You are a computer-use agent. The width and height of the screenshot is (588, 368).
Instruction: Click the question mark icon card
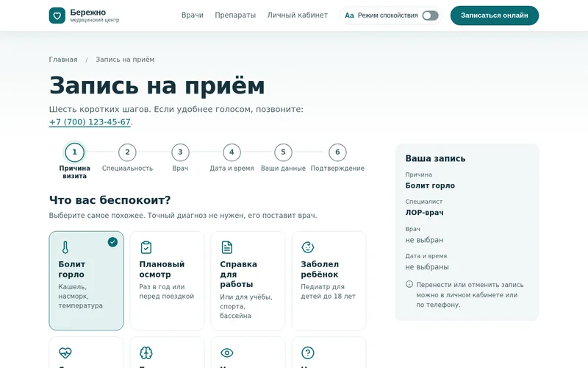click(329, 353)
